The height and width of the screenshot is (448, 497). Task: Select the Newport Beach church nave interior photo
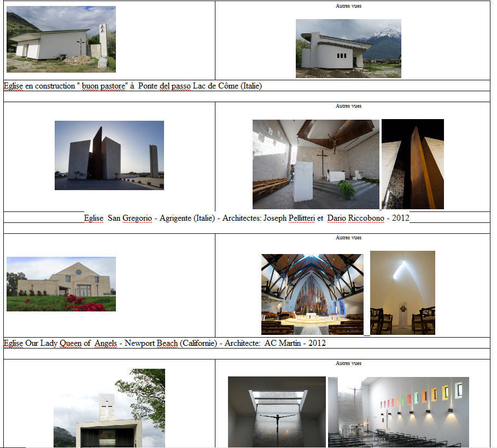312,294
